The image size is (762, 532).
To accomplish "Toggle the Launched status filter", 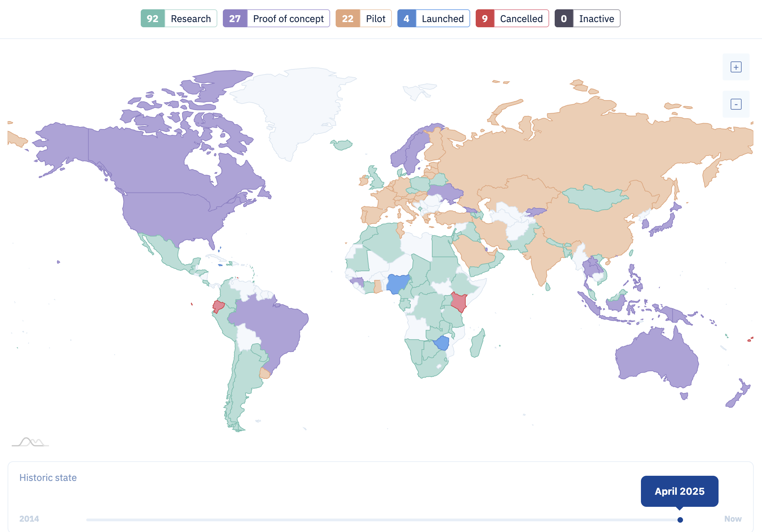I will click(433, 19).
